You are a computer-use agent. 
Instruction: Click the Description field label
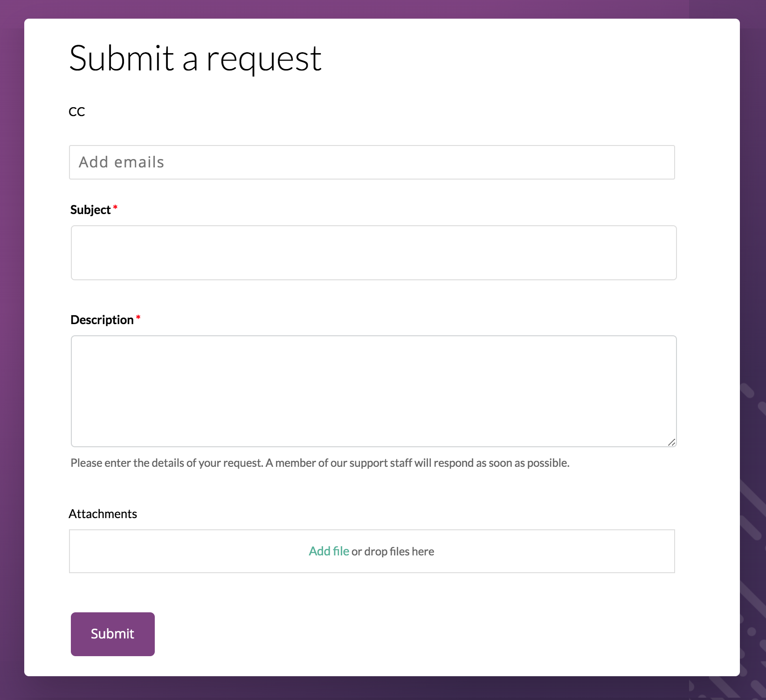coord(102,320)
